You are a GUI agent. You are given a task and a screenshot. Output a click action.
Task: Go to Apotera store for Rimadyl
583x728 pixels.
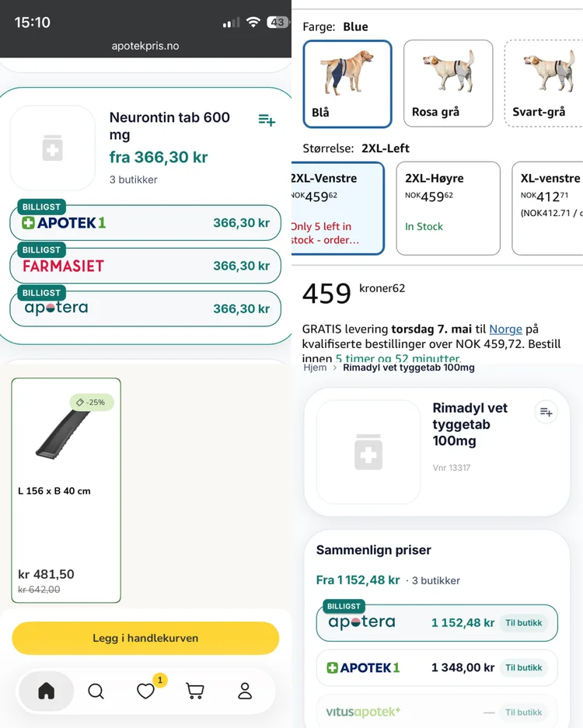point(523,623)
